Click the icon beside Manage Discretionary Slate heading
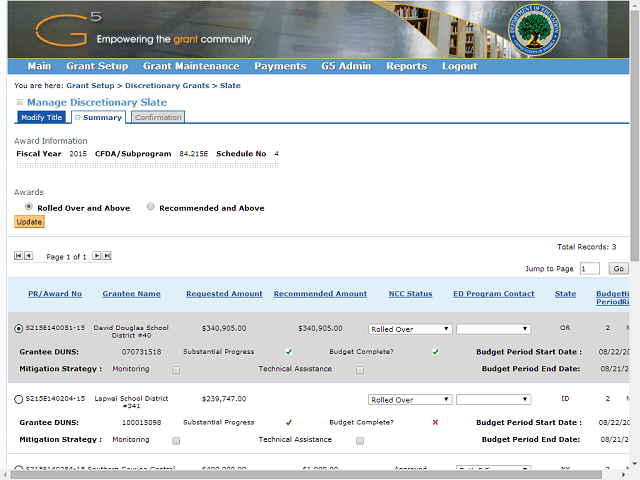Viewport: 640px width, 480px height. pyautogui.click(x=20, y=102)
